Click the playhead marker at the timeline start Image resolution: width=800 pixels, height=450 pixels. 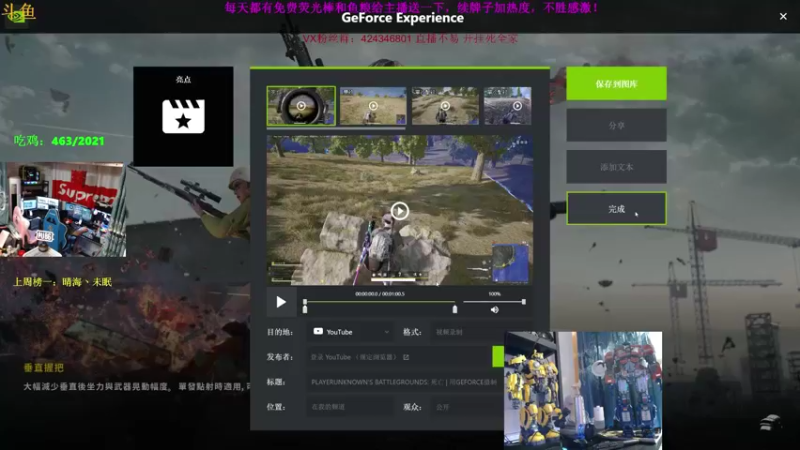click(305, 302)
